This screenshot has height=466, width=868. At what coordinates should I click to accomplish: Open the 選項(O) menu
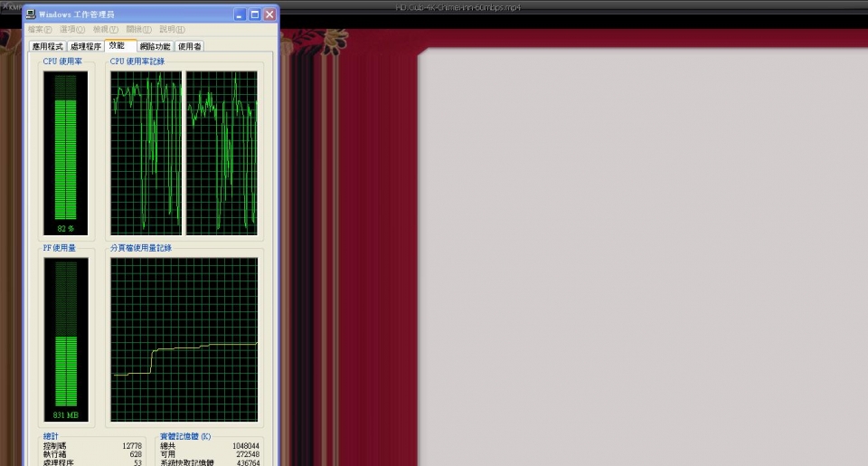coord(72,29)
